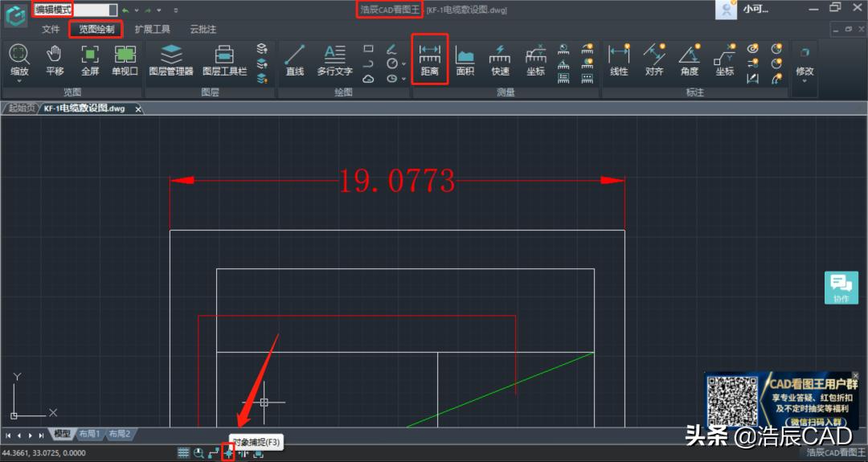Select the 线性 linear dimension tool
Viewport: 868px width, 462px height.
click(619, 60)
